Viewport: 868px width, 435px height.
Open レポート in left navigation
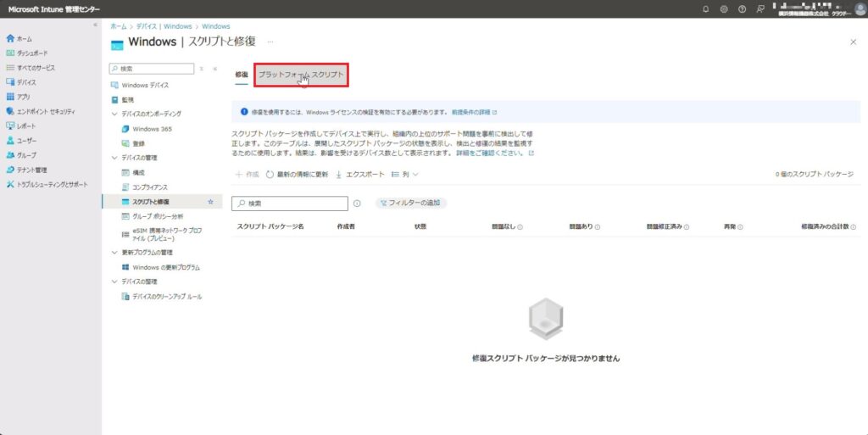coord(21,126)
